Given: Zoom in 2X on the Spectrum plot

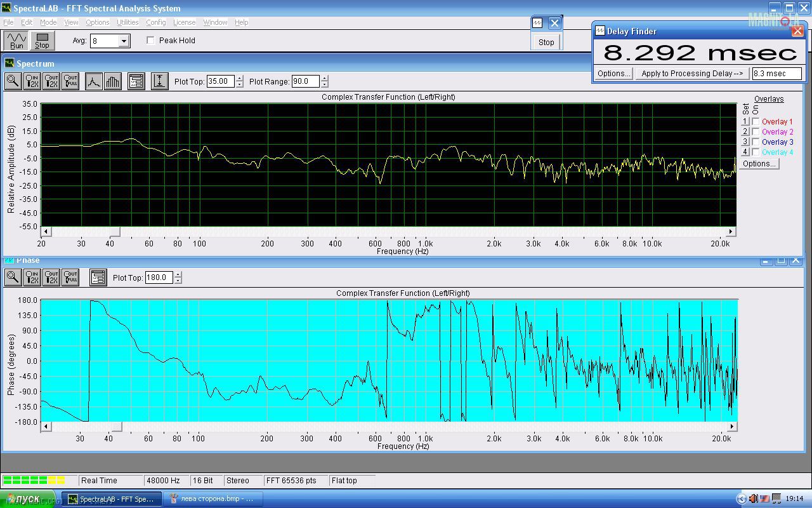Looking at the screenshot, I should pos(32,81).
